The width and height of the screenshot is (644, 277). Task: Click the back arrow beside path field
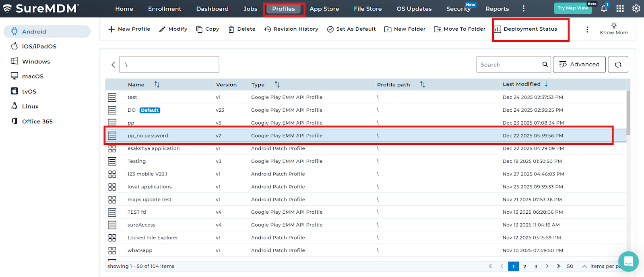point(113,65)
